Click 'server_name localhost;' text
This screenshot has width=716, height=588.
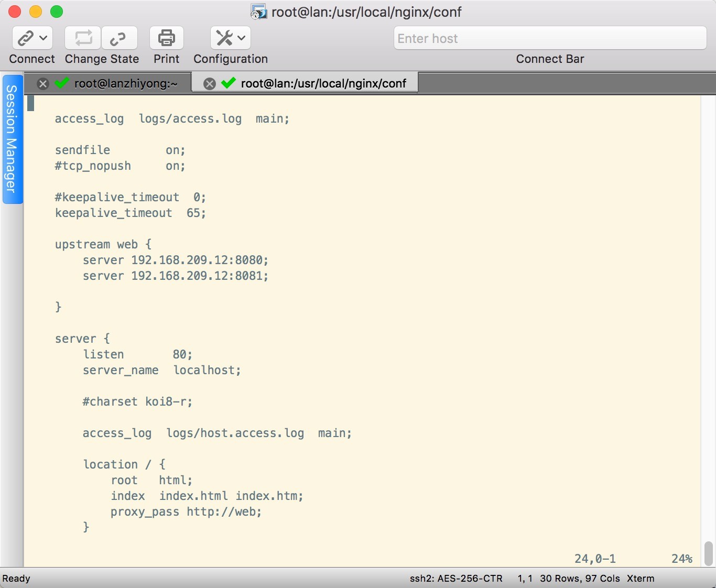(162, 370)
